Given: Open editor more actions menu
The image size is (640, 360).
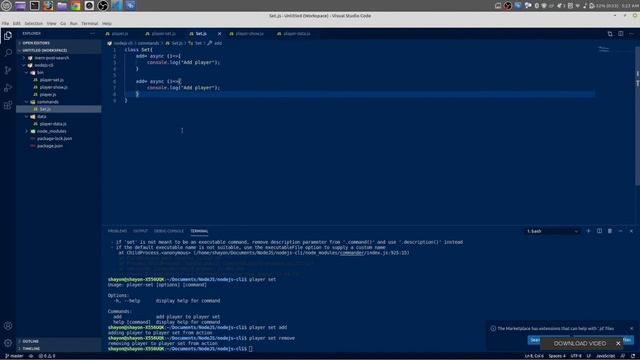Looking at the screenshot, I should (x=631, y=34).
